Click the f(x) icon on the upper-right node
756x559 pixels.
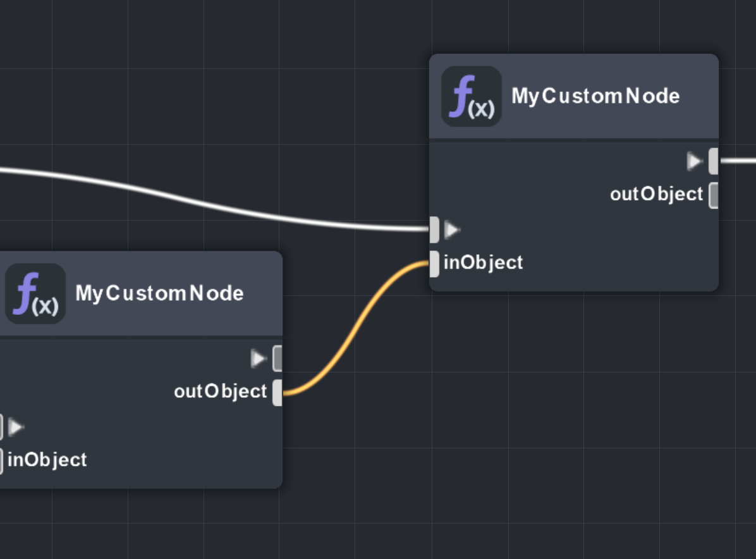coord(471,96)
